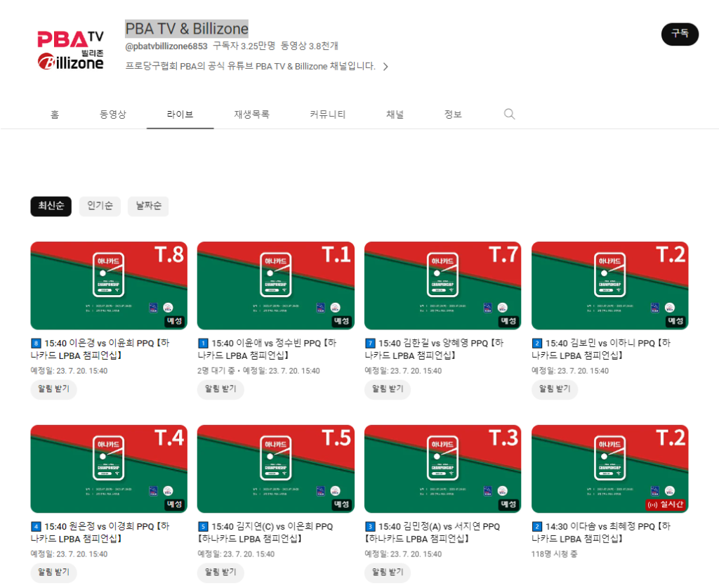The width and height of the screenshot is (719, 588).
Task: Open the T.8 이은경 vs 이윤희 thumbnail
Action: tap(109, 285)
